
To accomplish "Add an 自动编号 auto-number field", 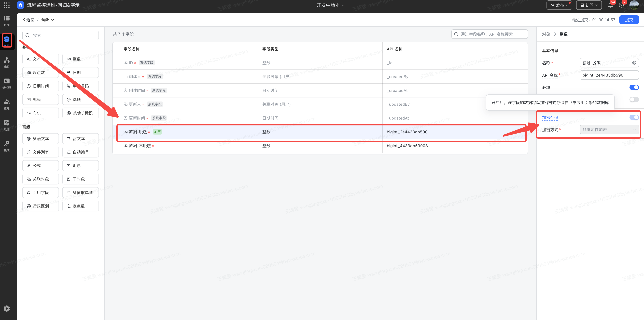I will click(80, 152).
